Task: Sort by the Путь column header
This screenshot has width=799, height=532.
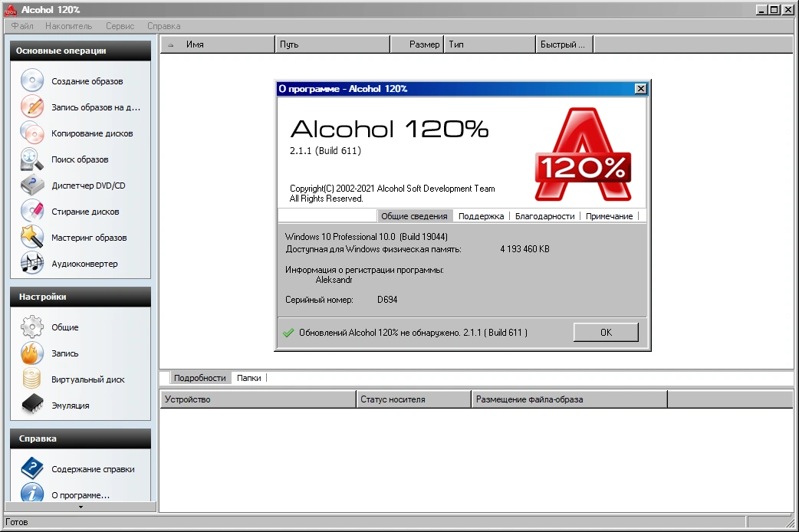Action: coord(332,44)
